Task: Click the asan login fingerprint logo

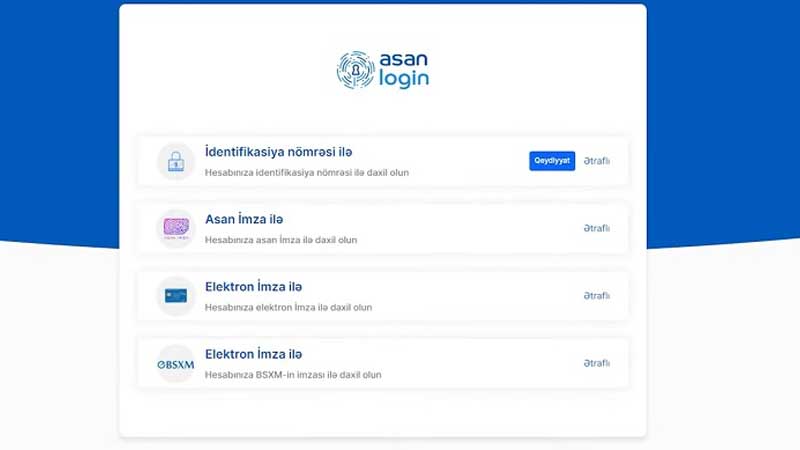Action: (x=356, y=70)
